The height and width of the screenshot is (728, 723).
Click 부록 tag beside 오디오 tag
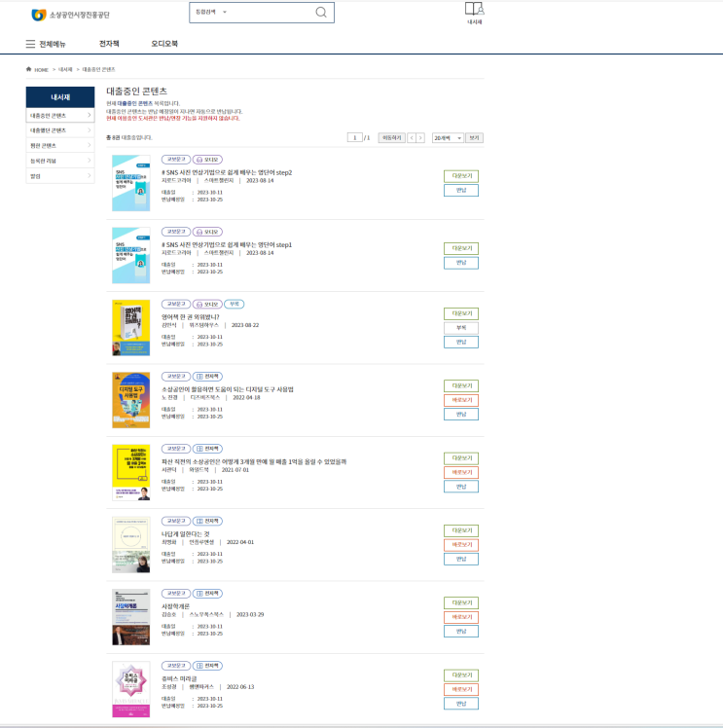(x=235, y=304)
